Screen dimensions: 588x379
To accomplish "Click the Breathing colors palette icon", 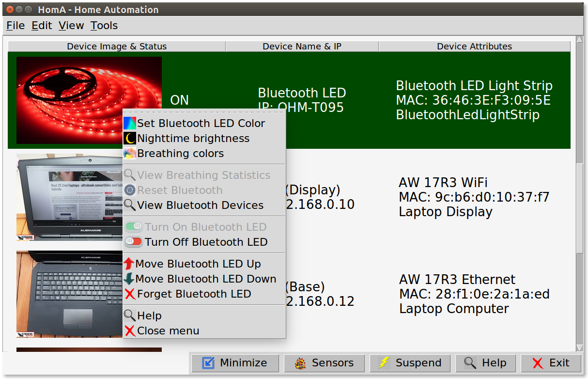I will coord(130,154).
